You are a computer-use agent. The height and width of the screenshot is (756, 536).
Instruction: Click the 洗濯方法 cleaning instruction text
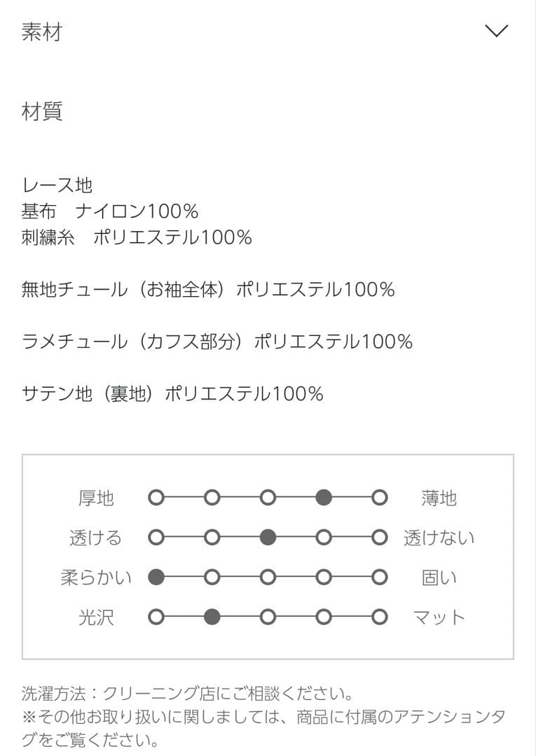pyautogui.click(x=186, y=694)
